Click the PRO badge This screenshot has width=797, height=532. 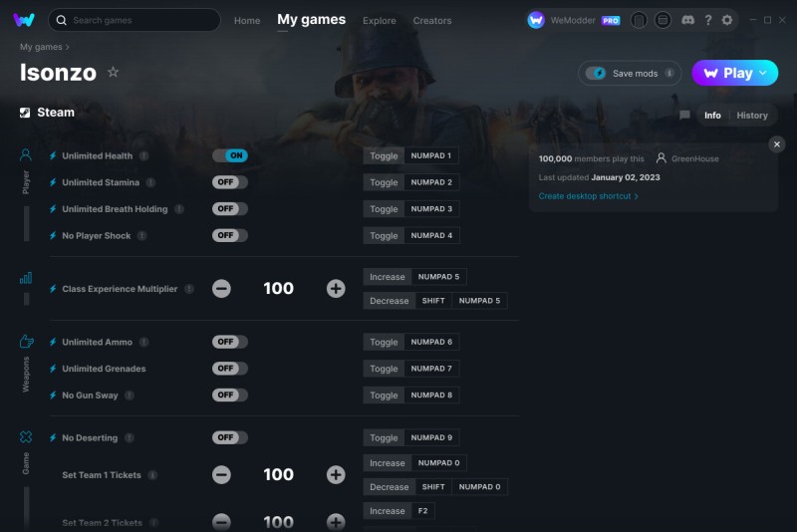tap(611, 20)
